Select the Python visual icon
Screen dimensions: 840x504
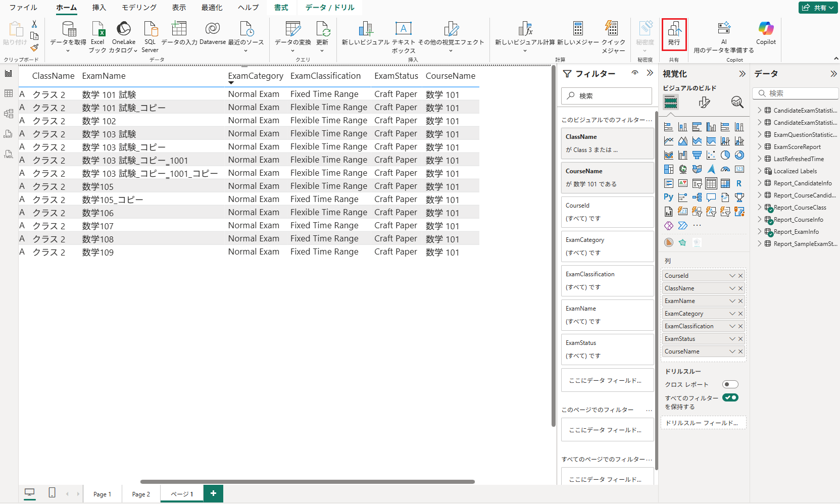pos(668,197)
